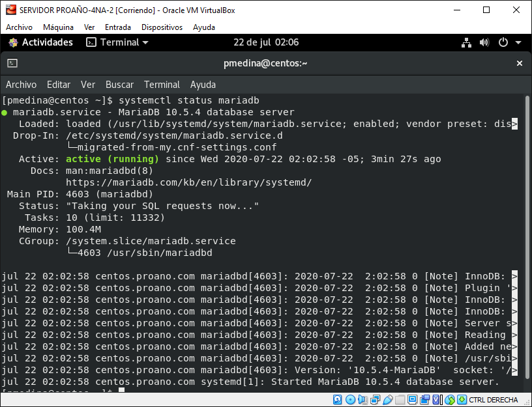
Task: Open the clock showing 22 de jul 02:06
Action: (x=266, y=42)
